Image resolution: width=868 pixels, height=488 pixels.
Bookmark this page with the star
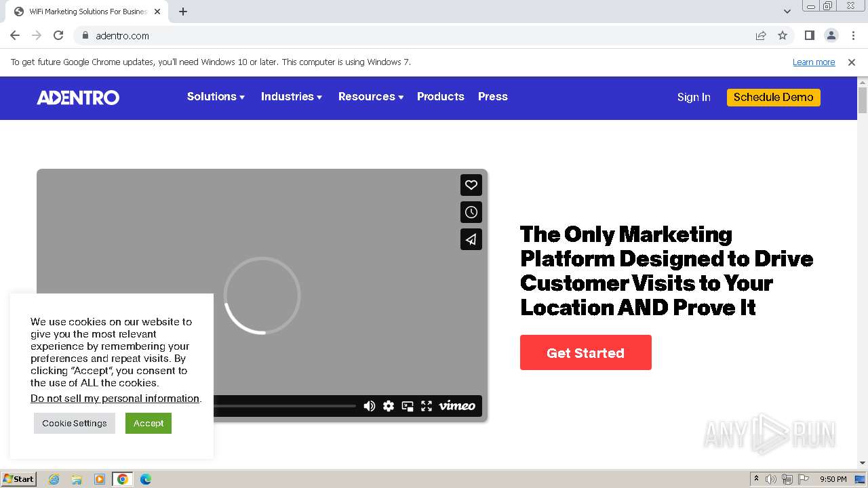tap(783, 35)
